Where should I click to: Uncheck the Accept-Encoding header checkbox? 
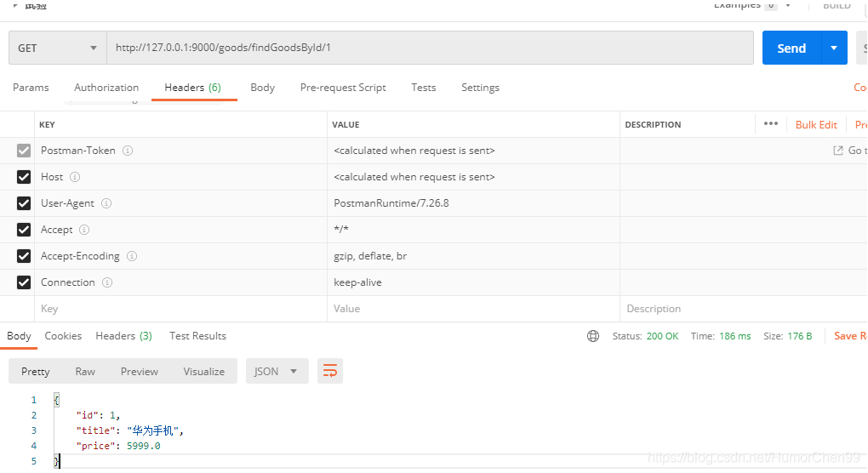24,256
